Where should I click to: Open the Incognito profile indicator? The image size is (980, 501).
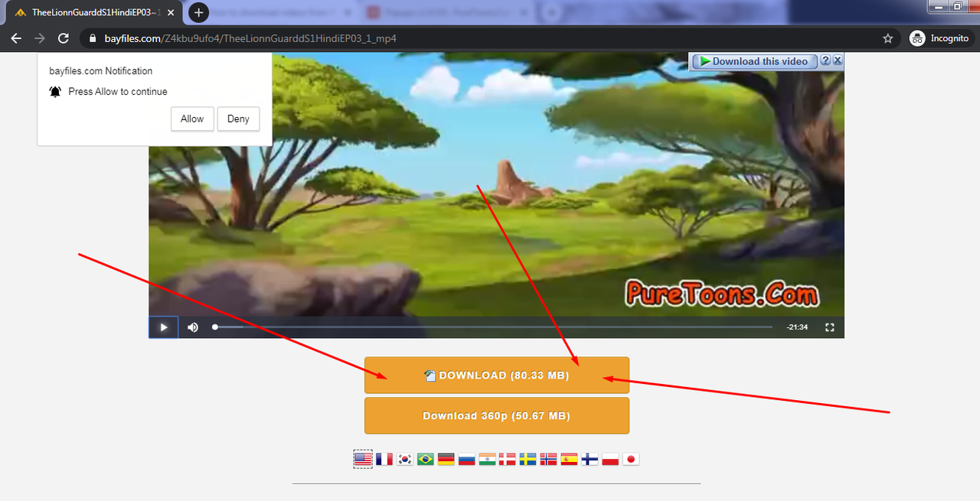pyautogui.click(x=939, y=38)
